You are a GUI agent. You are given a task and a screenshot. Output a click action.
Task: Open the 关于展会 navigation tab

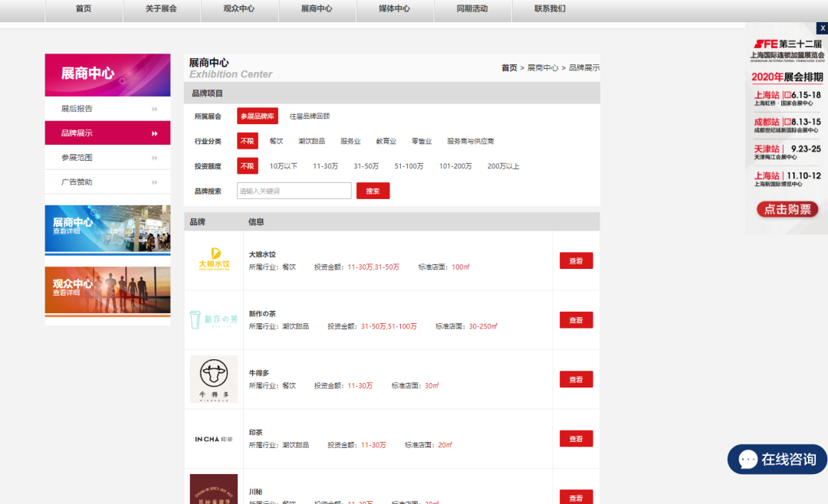pyautogui.click(x=162, y=9)
